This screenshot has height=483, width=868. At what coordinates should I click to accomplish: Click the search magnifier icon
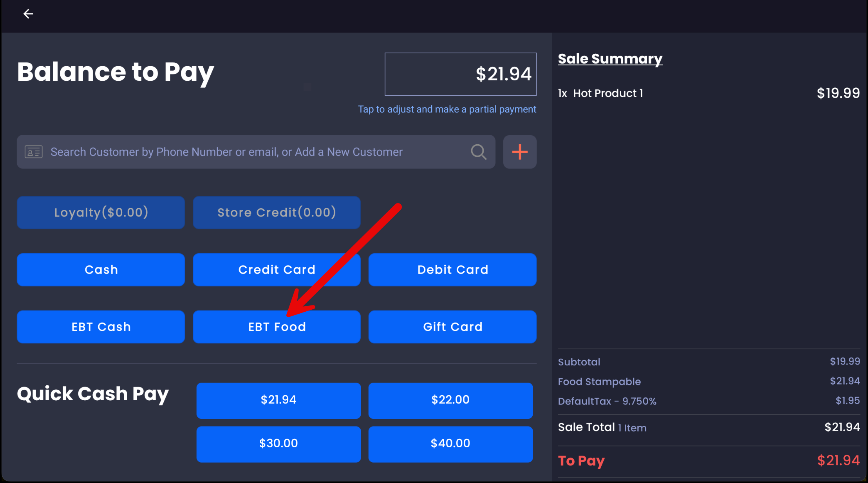478,152
